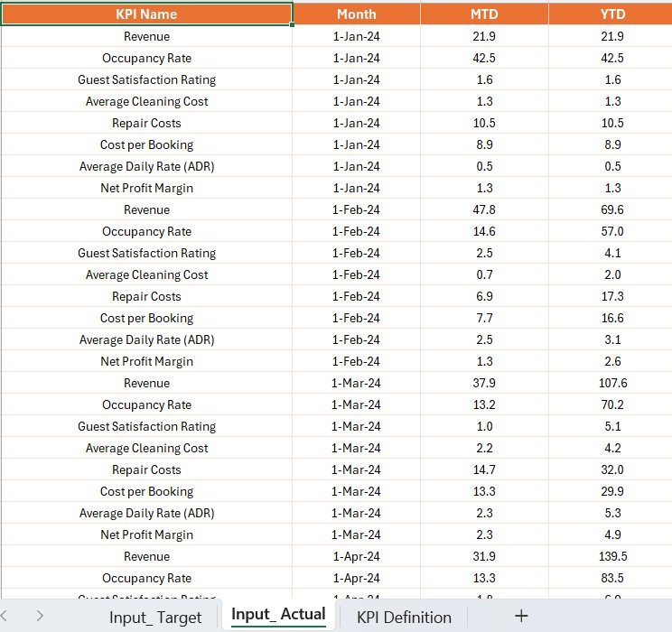Select the Revenue cell in 1-Apr-24 row

click(x=146, y=556)
